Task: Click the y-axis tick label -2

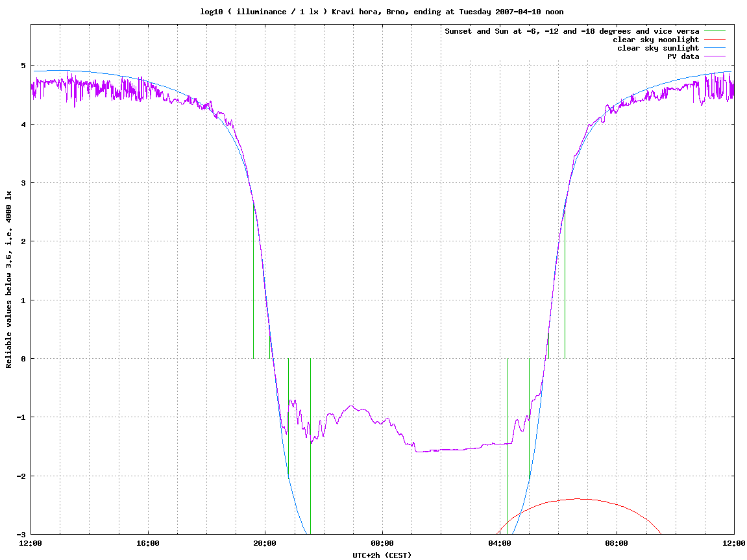Action: [x=21, y=476]
